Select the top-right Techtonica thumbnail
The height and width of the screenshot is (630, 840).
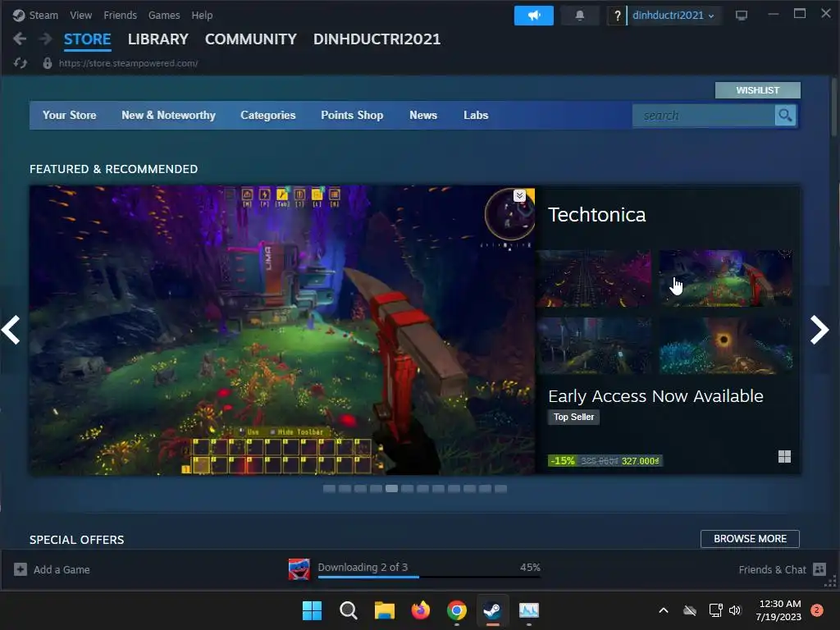click(725, 278)
